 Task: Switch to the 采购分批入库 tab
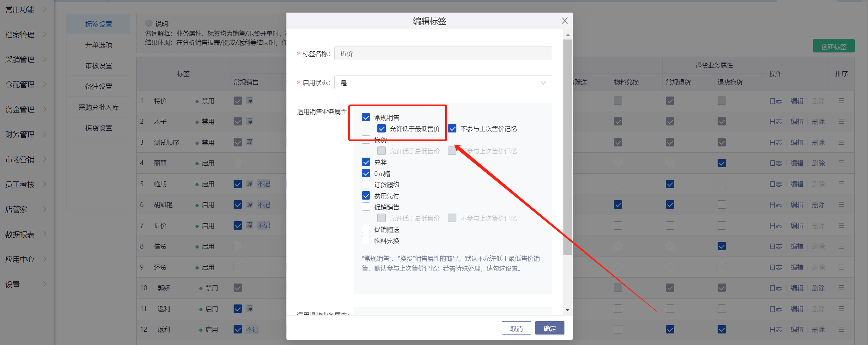coord(99,107)
